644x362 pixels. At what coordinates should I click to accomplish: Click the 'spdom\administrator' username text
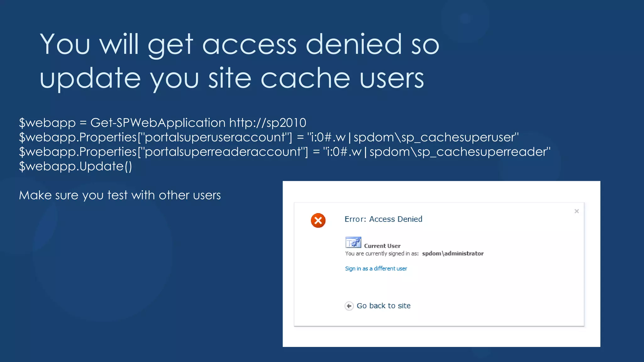(452, 253)
